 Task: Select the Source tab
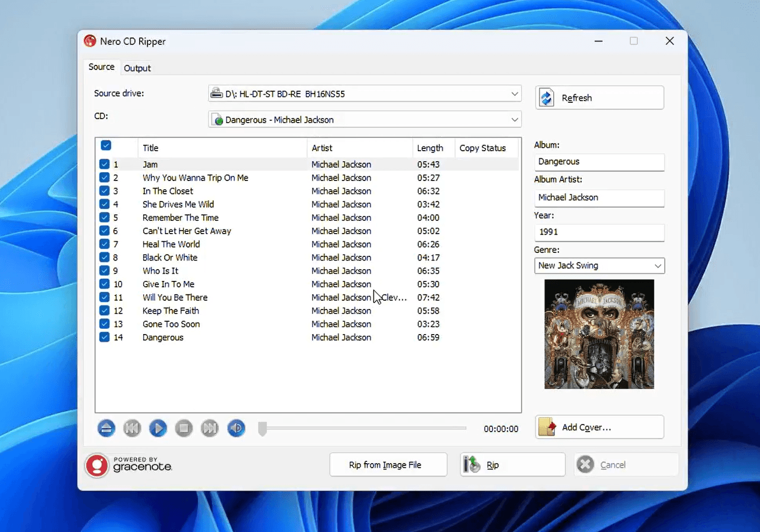(x=101, y=67)
